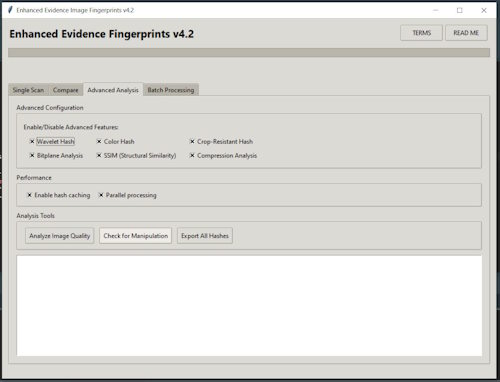Uncheck Crop-Resistant Hash option
Image resolution: width=500 pixels, height=382 pixels.
[x=221, y=141]
